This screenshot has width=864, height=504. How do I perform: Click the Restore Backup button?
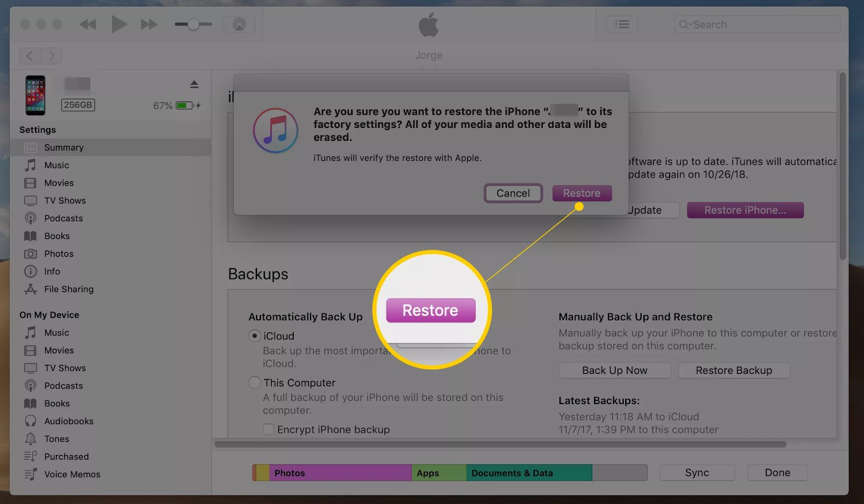(734, 371)
